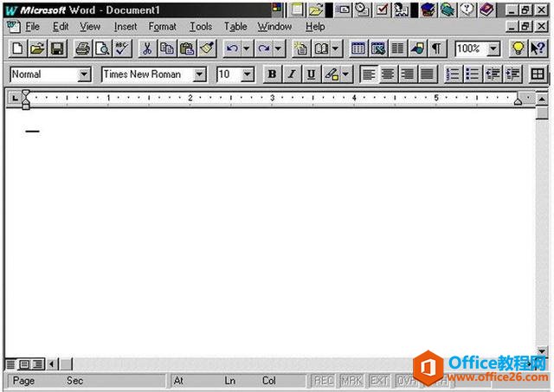
Task: Open the File menu
Action: click(x=33, y=27)
